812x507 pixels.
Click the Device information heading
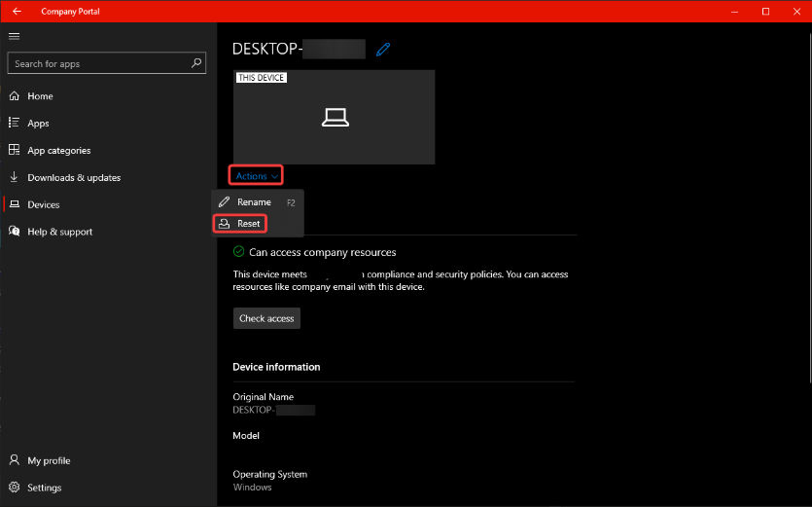coord(276,367)
